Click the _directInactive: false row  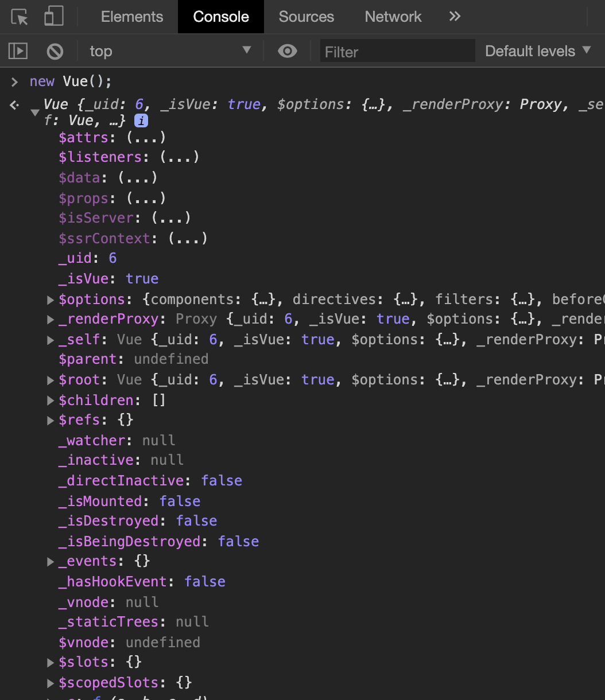coord(150,480)
